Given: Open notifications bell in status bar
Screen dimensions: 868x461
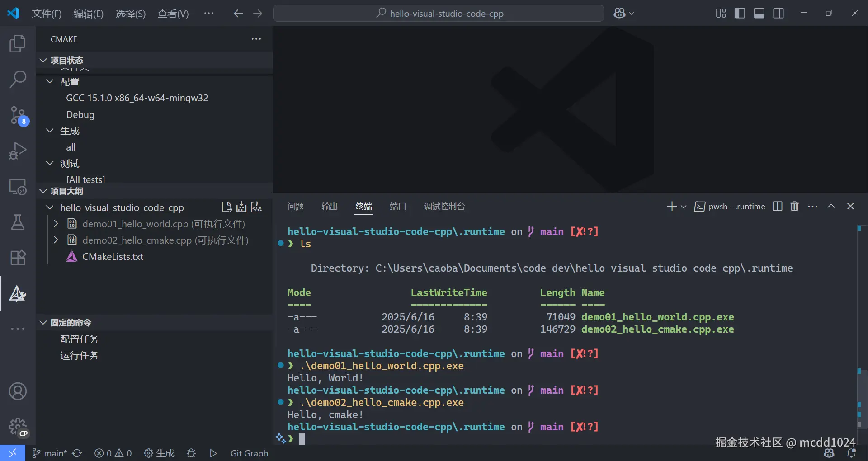Looking at the screenshot, I should pos(851,453).
